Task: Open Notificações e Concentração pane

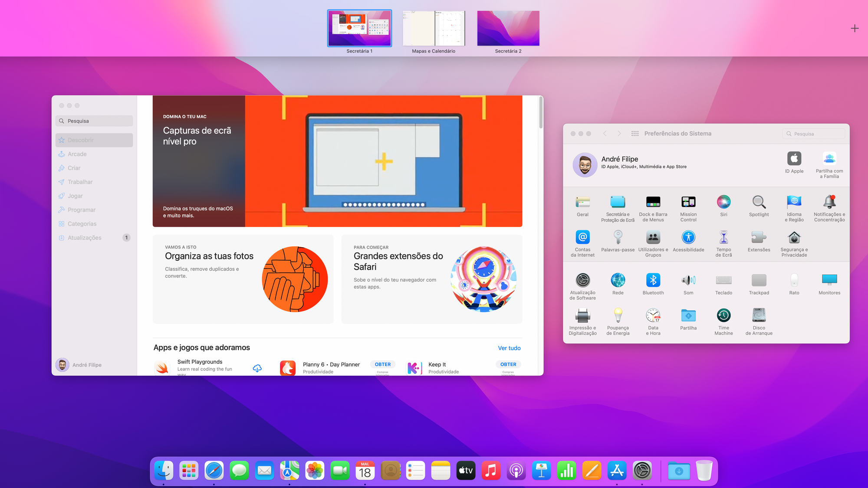Action: [829, 209]
